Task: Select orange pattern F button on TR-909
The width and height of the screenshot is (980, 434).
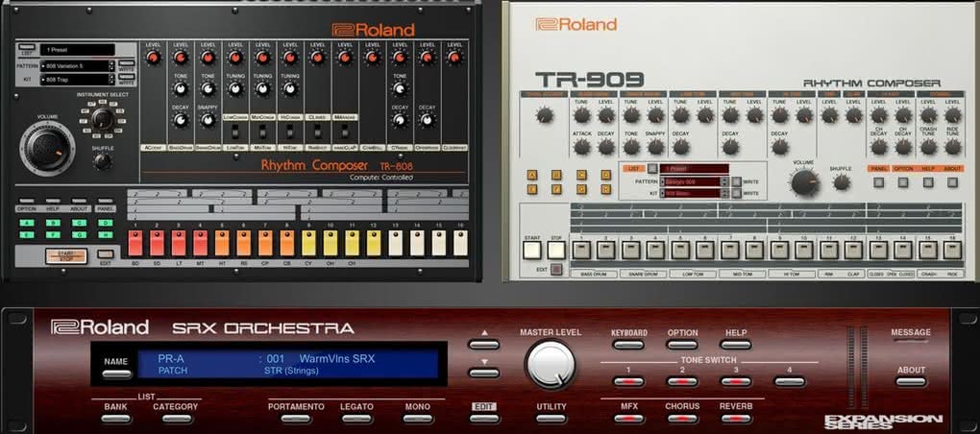Action: 557,188
